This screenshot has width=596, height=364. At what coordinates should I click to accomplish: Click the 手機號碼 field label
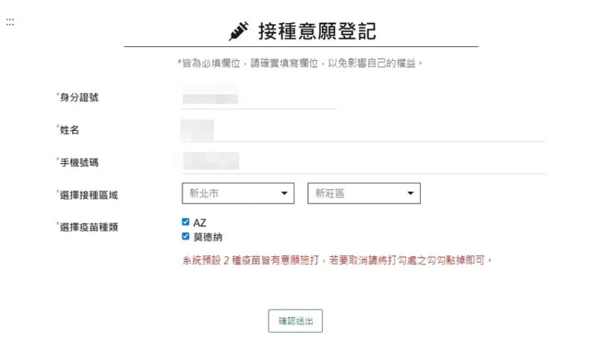tap(79, 162)
